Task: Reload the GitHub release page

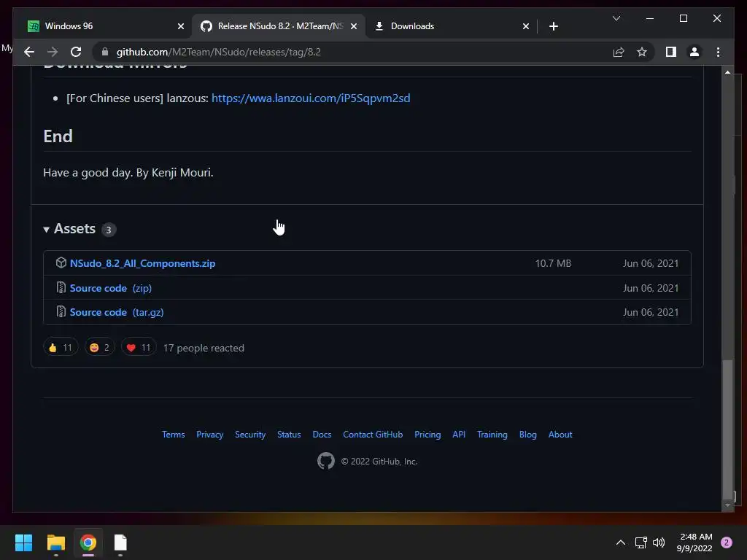Action: click(x=76, y=52)
